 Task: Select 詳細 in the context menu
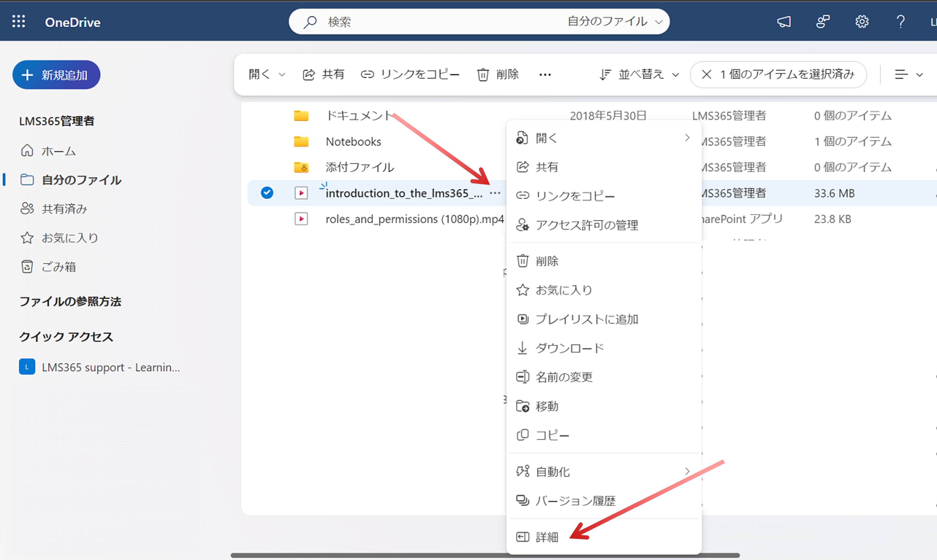click(x=604, y=537)
